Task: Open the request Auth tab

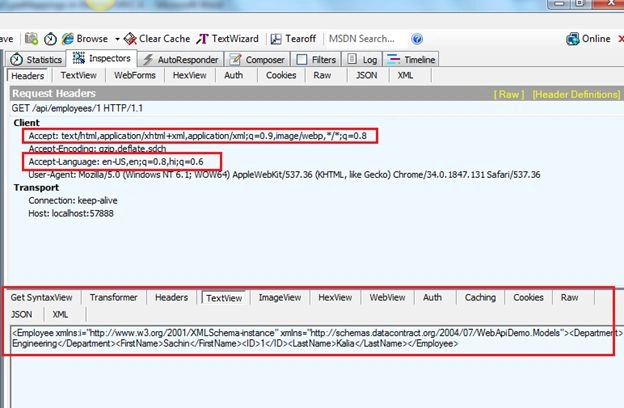Action: pos(234,75)
